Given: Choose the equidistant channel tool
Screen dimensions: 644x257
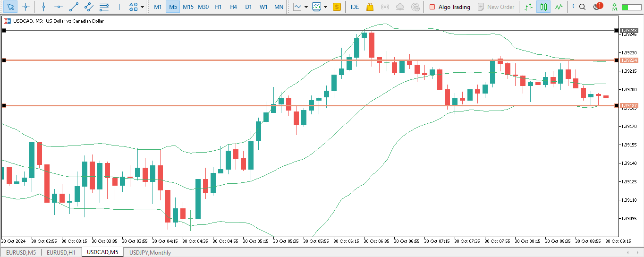Looking at the screenshot, I should (89, 7).
